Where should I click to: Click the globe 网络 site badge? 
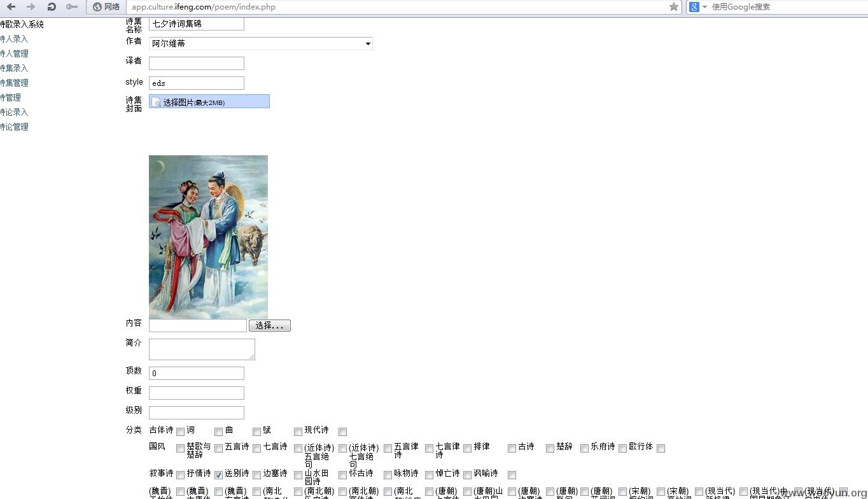(x=106, y=6)
